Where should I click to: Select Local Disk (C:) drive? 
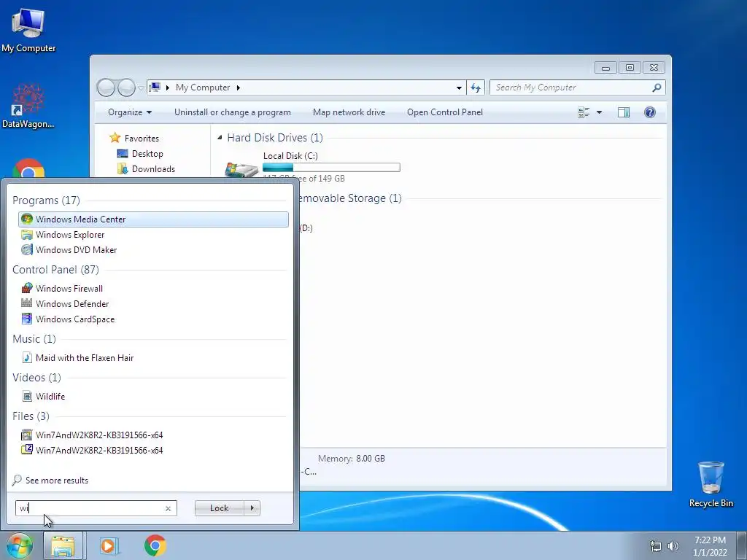(311, 168)
